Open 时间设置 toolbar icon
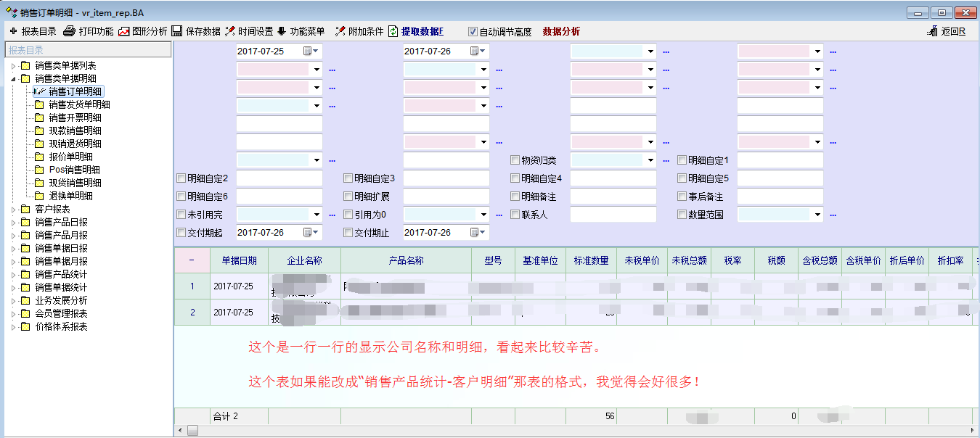 pyautogui.click(x=230, y=31)
